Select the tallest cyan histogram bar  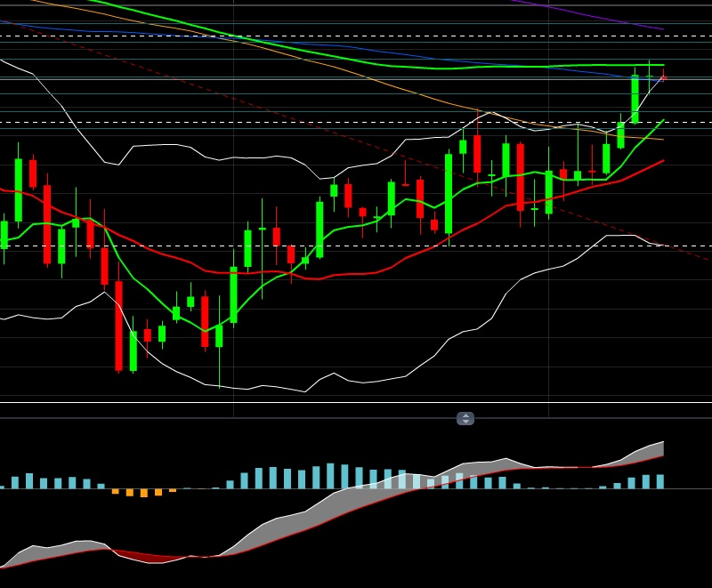[x=331, y=476]
